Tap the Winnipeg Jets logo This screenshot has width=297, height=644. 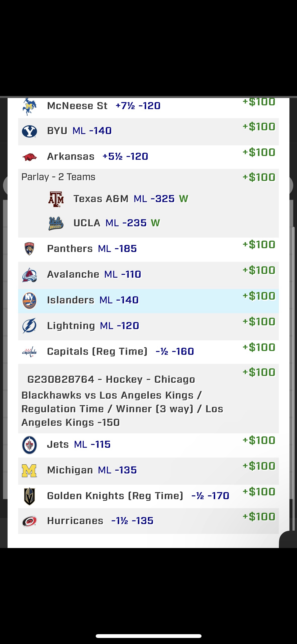point(29,445)
